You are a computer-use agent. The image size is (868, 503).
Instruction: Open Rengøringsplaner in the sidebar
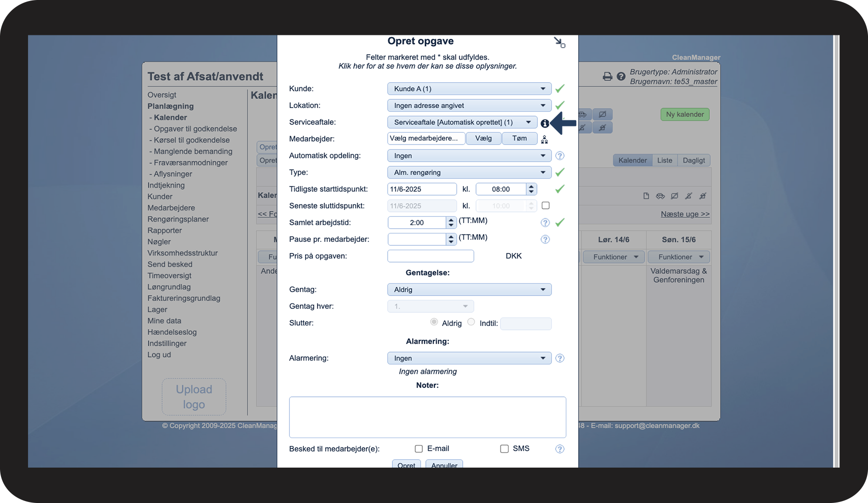click(x=178, y=219)
